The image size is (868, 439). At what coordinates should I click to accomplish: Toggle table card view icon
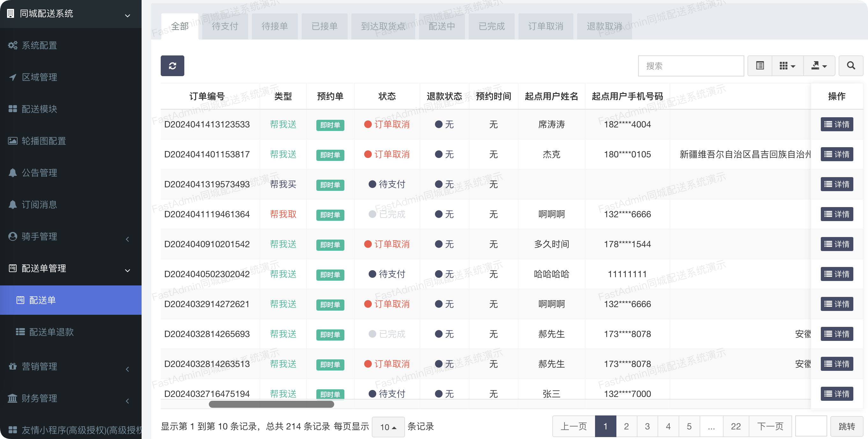[760, 66]
